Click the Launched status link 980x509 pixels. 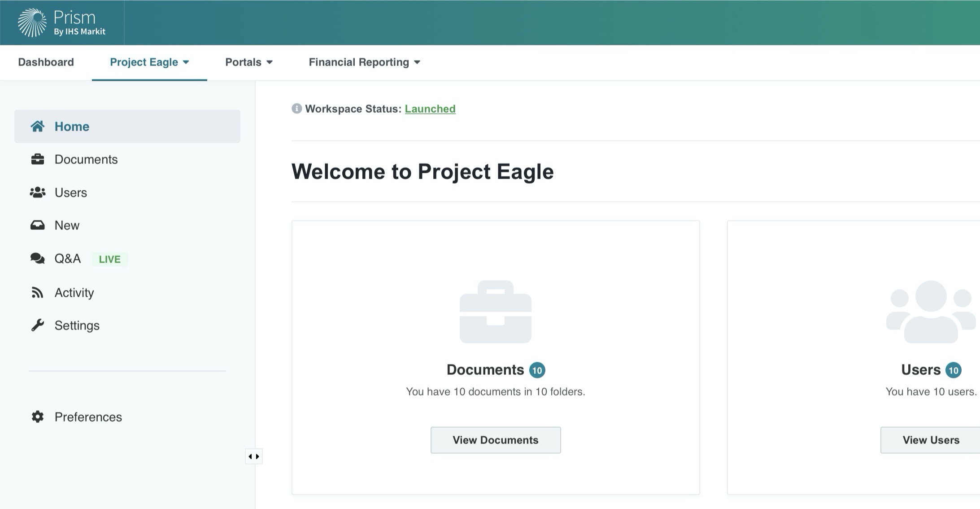click(430, 109)
